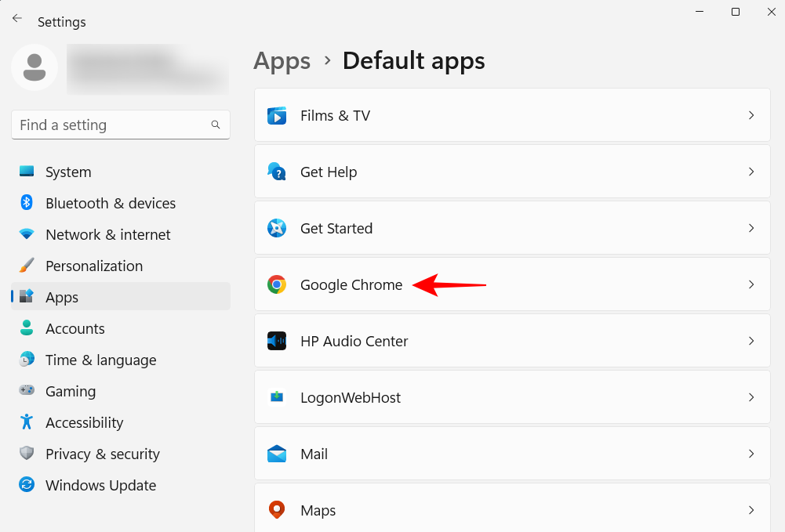785x532 pixels.
Task: Click the user profile avatar
Action: point(34,67)
